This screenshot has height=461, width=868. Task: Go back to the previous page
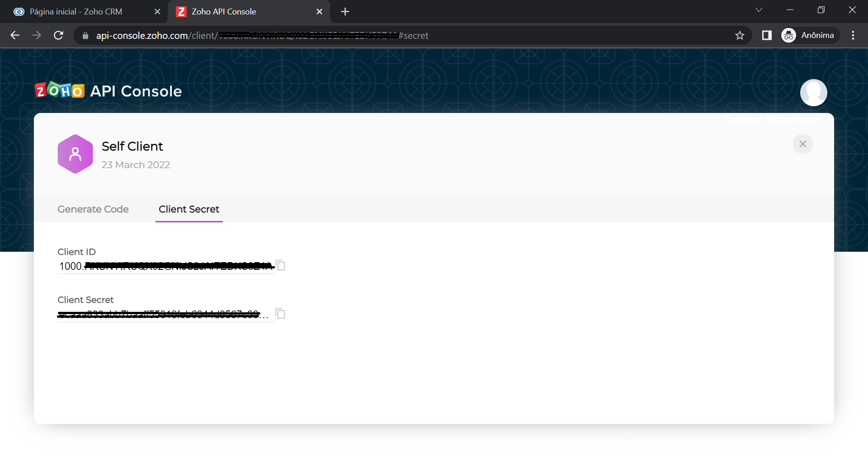click(x=15, y=35)
